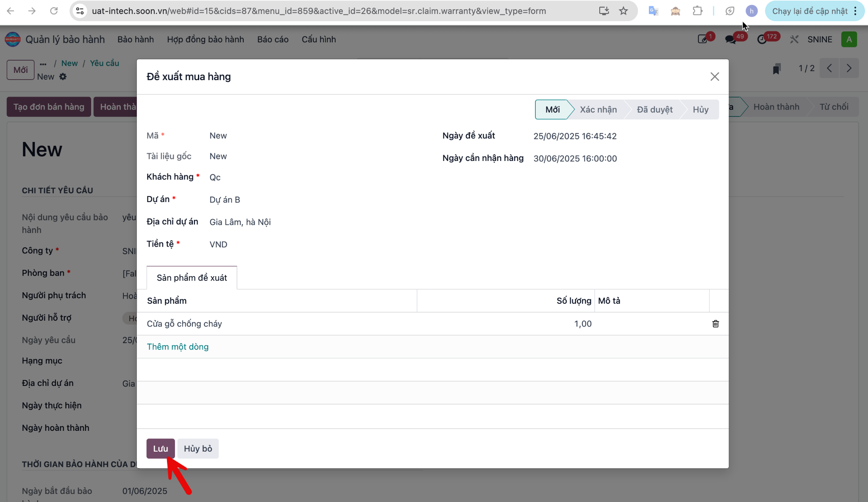Select the Hủy status stage
868x502 pixels.
point(701,110)
